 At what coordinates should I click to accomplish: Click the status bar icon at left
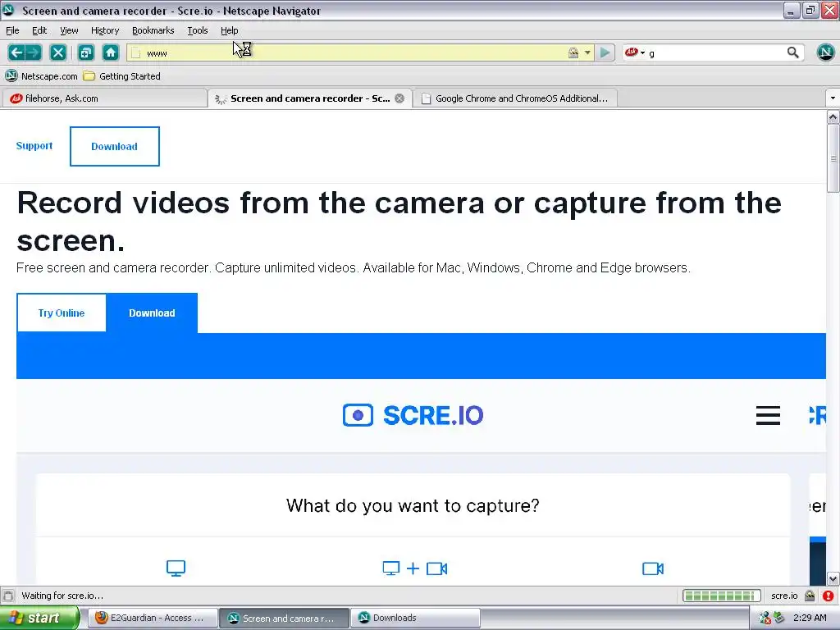point(8,596)
